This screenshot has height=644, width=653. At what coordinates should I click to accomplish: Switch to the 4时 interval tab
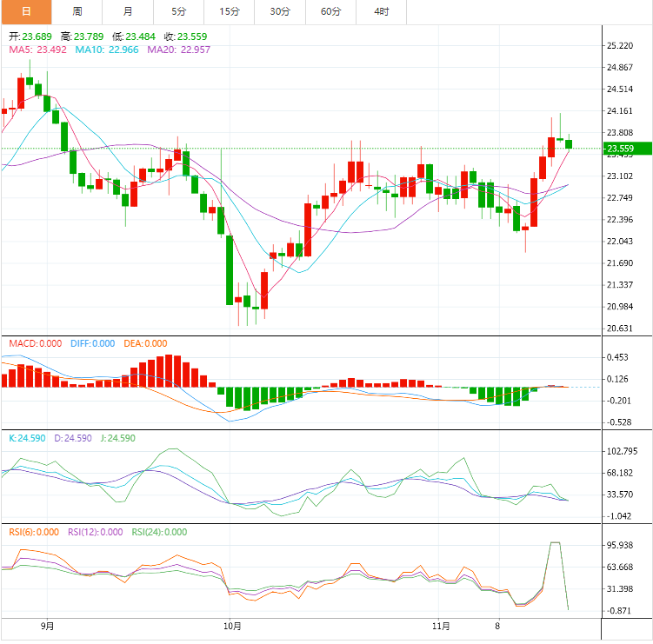382,11
